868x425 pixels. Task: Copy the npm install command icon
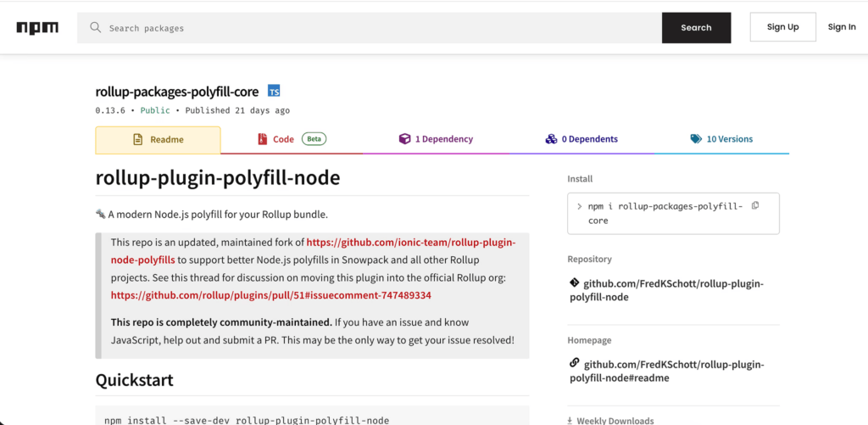755,205
